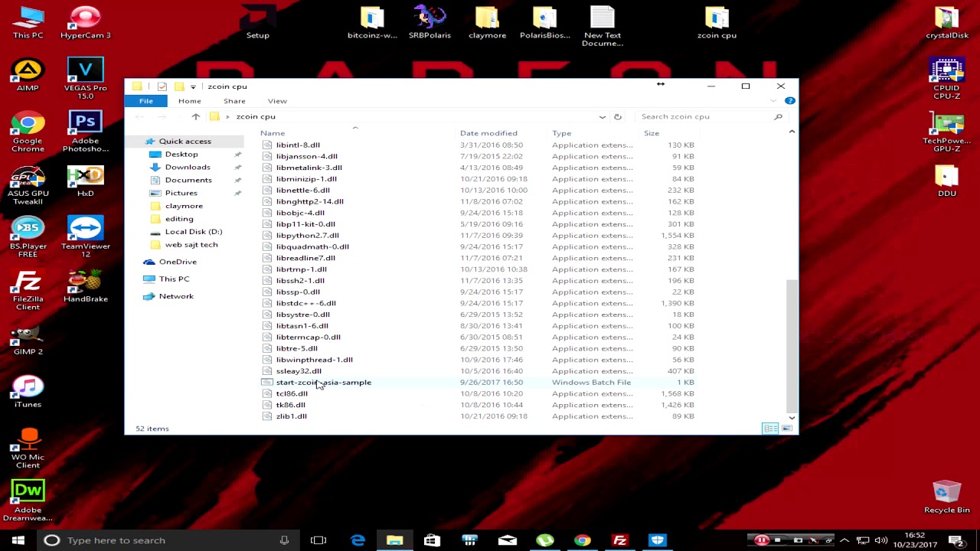Viewport: 980px width, 551px height.
Task: Click taskbar search box
Action: pyautogui.click(x=168, y=540)
